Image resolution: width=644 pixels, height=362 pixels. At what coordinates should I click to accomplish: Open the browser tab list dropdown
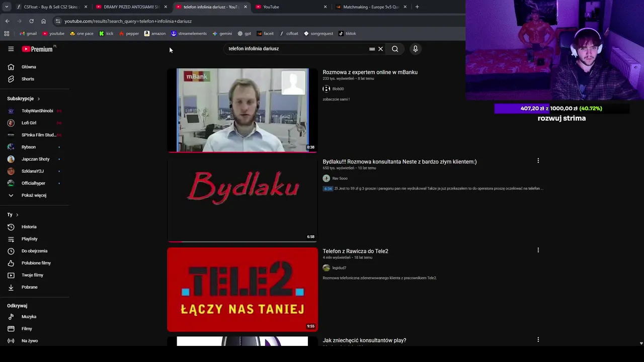coord(7,7)
